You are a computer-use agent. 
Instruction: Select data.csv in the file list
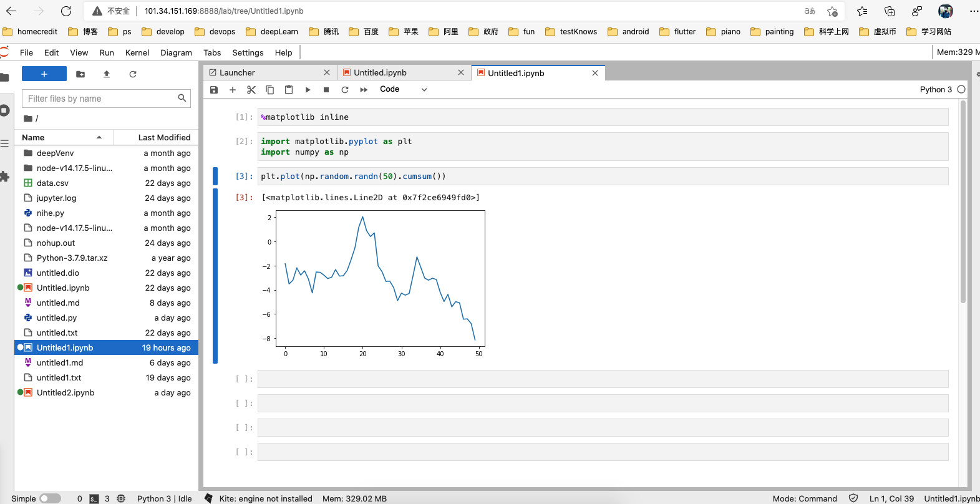tap(53, 183)
